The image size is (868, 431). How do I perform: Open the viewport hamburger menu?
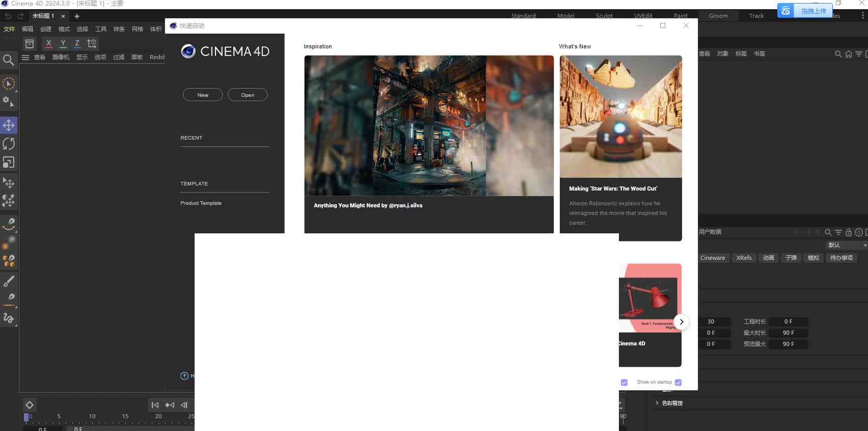pyautogui.click(x=25, y=58)
